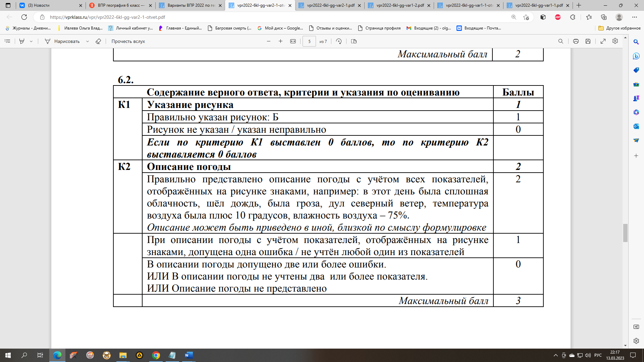Show hidden system tray icons
The image size is (644, 362).
pyautogui.click(x=556, y=355)
